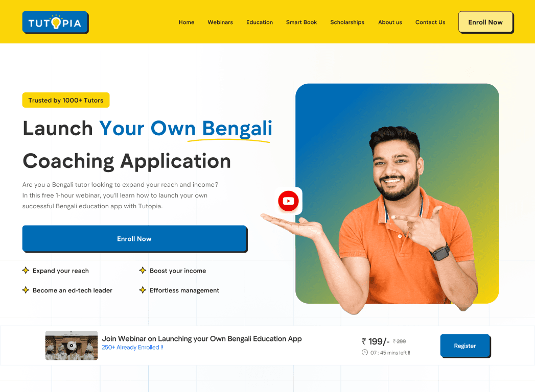Screen dimensions: 535x392
Task: Click the clock icon near mins left
Action: tap(365, 353)
